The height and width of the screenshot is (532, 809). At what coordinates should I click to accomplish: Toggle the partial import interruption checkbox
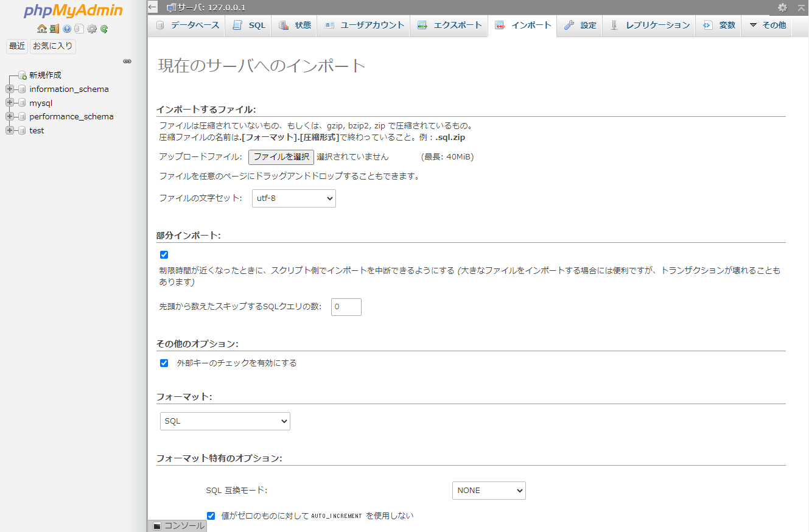tap(164, 254)
